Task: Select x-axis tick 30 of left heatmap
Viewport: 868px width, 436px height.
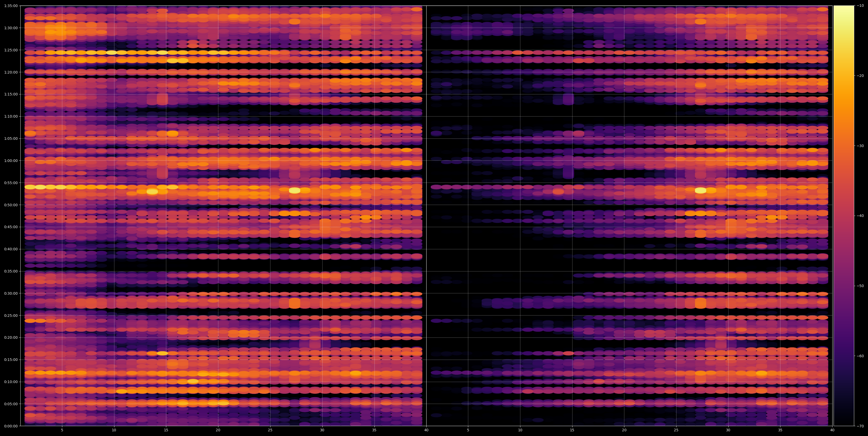Action: 322,430
